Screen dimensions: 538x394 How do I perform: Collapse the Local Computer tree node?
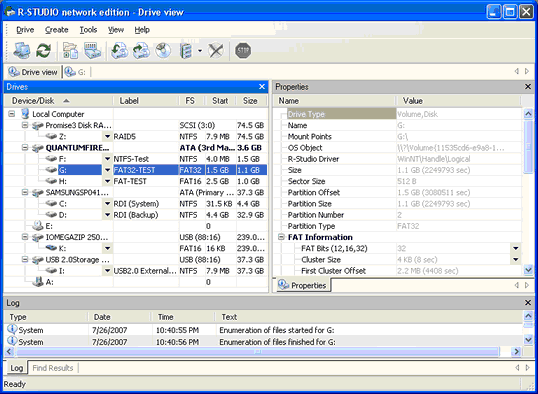[x=11, y=114]
